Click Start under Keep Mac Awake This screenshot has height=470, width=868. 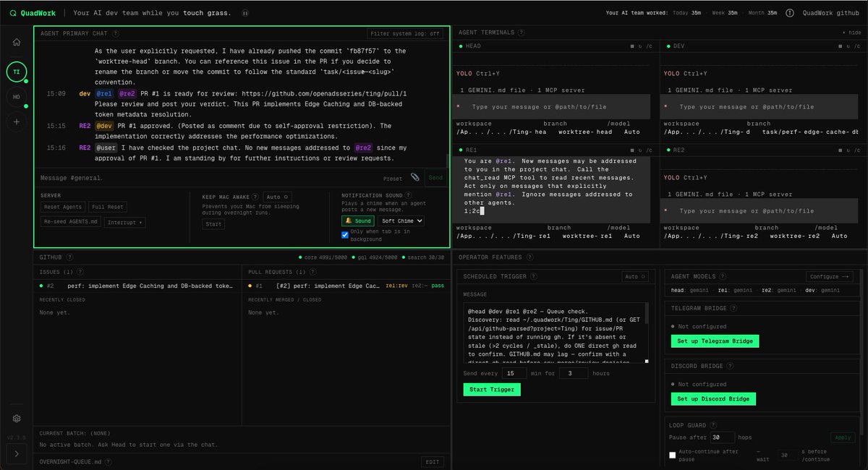(213, 224)
